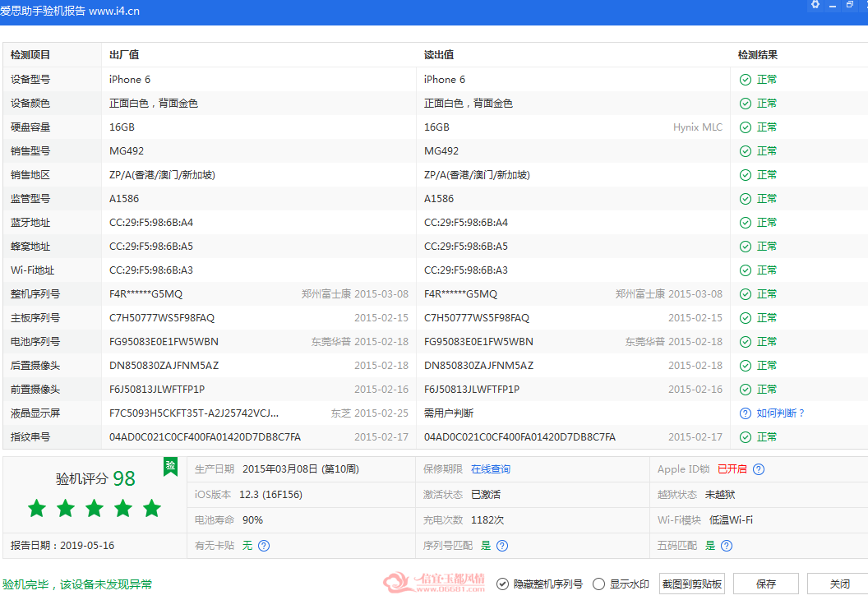
Task: Toggle 隐藏整机序列号 checkbox
Action: (x=502, y=584)
